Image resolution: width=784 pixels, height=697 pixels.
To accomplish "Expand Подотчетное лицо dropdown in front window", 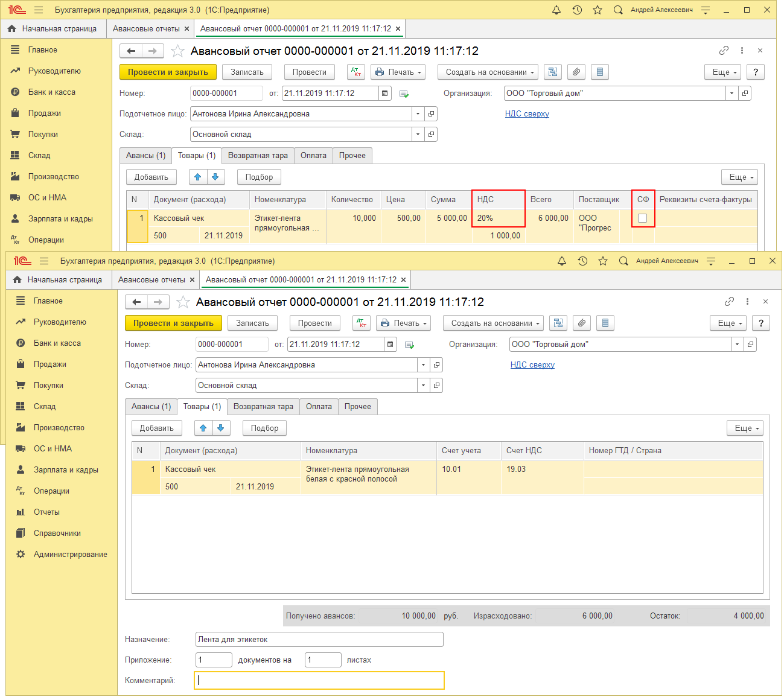I will pos(423,364).
